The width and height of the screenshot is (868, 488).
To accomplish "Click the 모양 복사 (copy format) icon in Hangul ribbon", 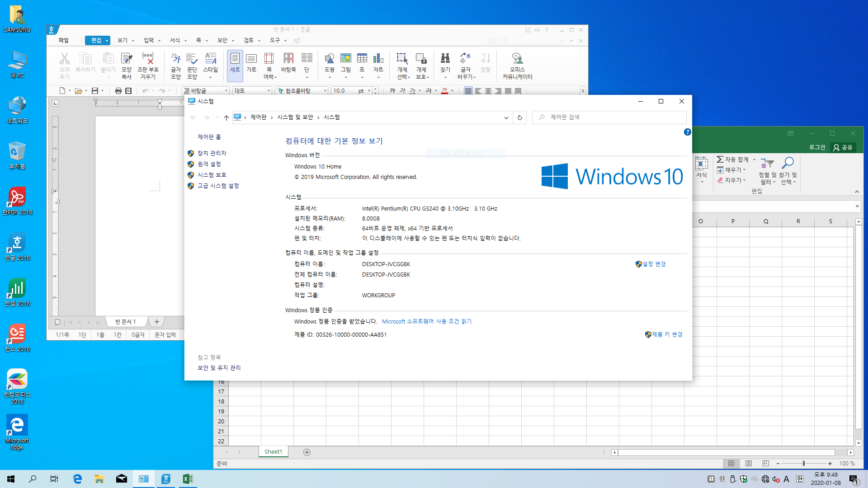I will tap(127, 65).
